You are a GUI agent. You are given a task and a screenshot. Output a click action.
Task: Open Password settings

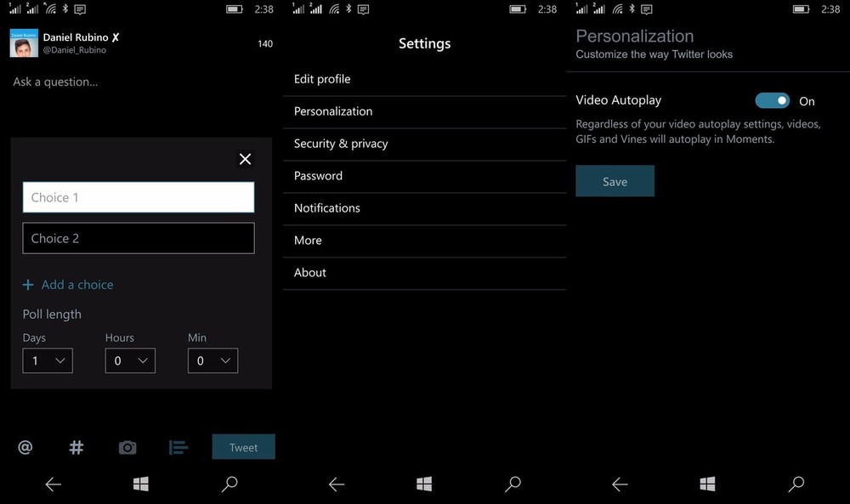(424, 177)
